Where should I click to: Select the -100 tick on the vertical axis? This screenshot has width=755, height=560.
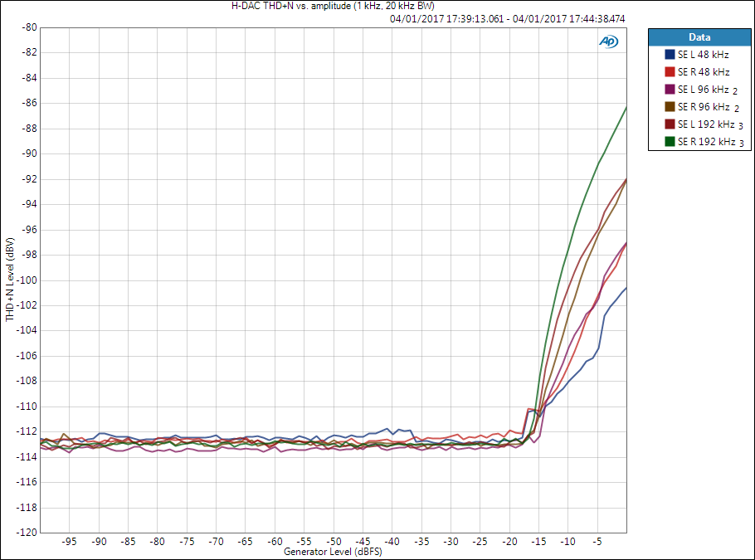coord(27,280)
